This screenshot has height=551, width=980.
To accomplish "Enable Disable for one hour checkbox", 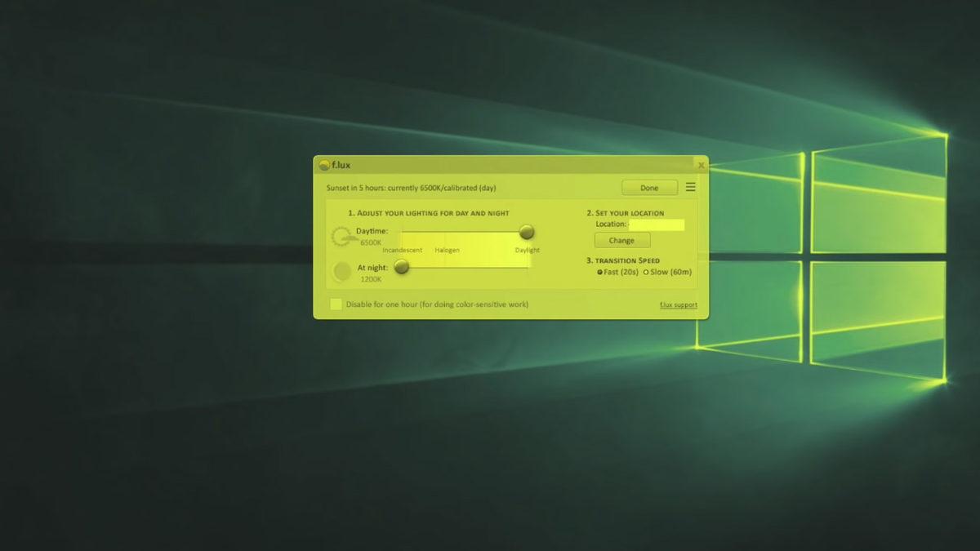I will click(336, 304).
